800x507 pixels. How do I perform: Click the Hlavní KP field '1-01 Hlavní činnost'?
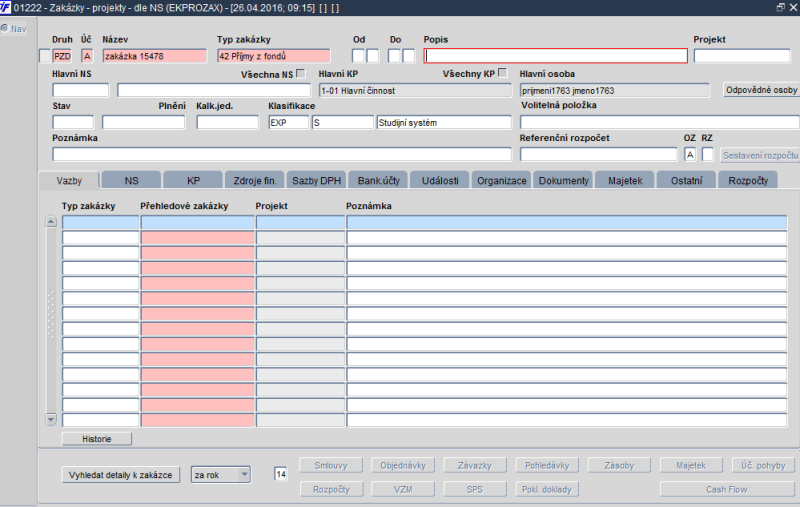[415, 90]
